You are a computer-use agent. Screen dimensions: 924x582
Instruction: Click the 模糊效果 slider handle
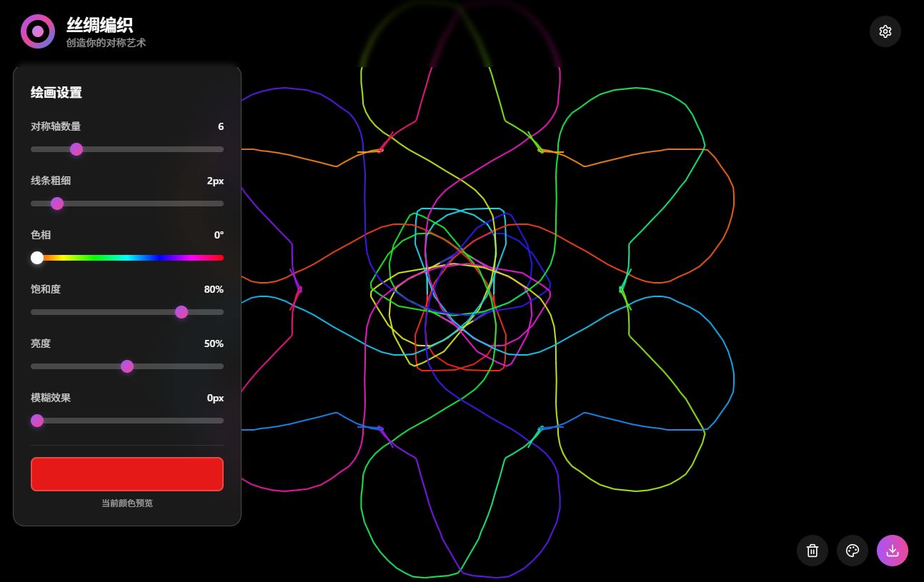point(37,421)
